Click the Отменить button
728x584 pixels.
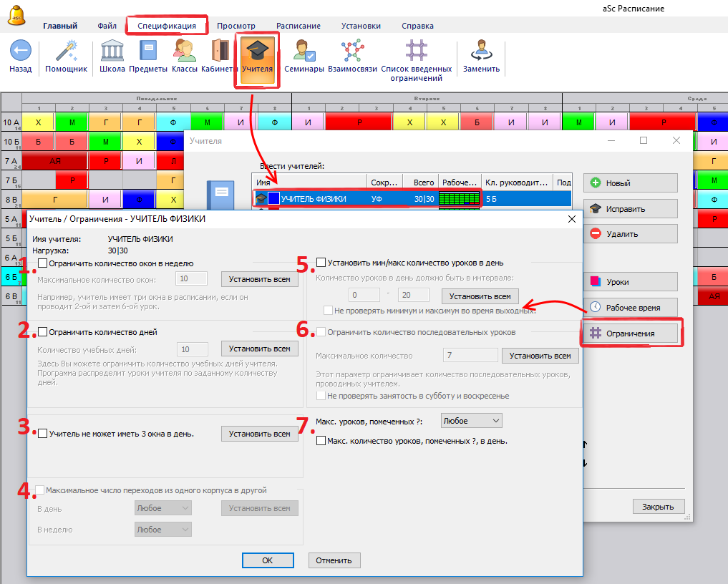[334, 560]
